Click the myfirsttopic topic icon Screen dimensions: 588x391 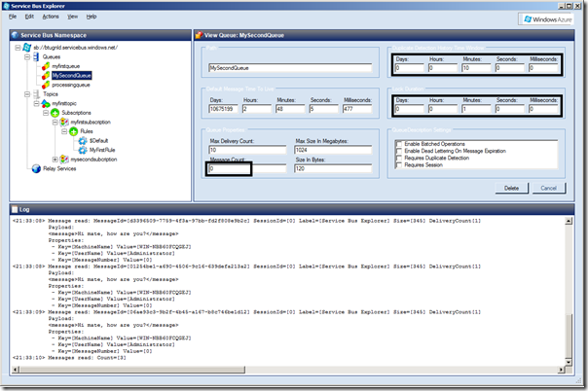point(46,103)
